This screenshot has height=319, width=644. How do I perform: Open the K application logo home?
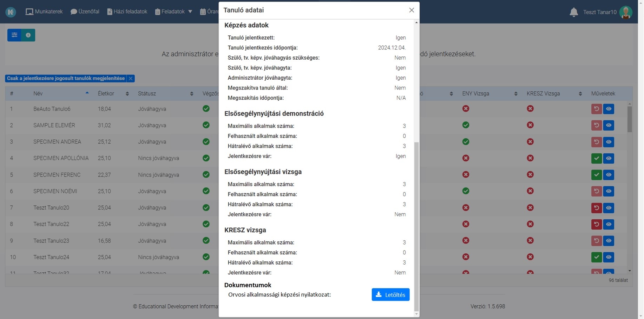[x=11, y=12]
